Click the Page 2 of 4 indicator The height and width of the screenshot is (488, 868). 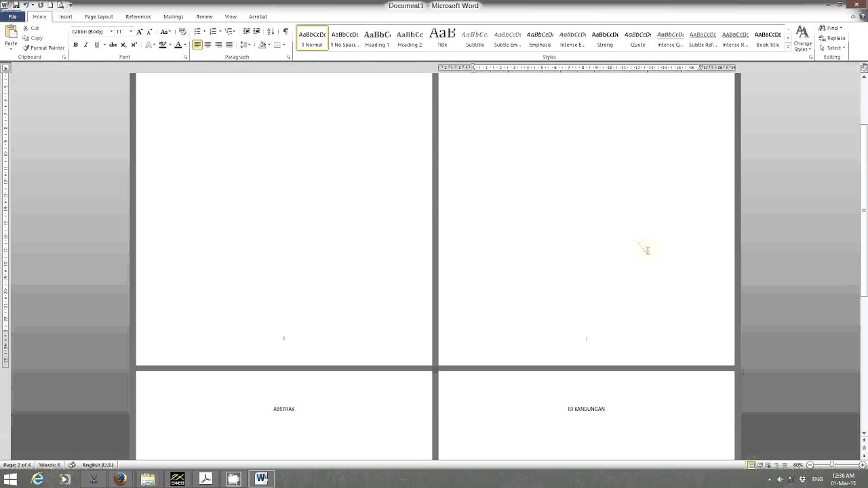pyautogui.click(x=17, y=465)
